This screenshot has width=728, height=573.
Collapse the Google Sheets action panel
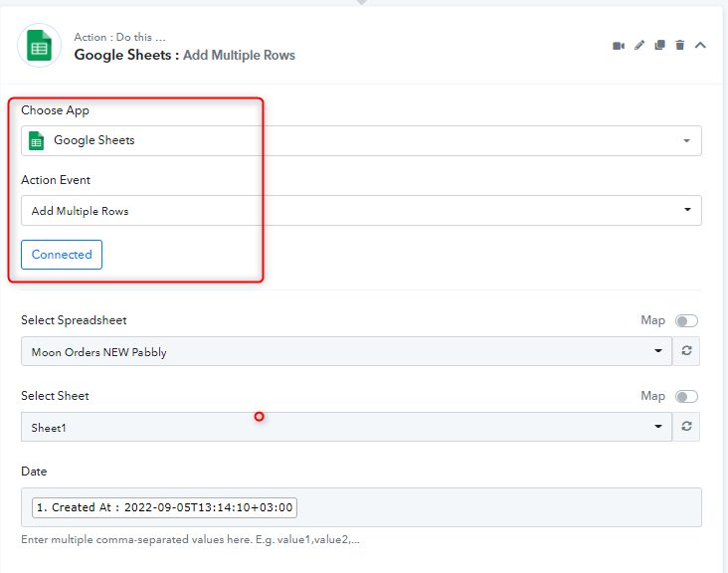[701, 46]
